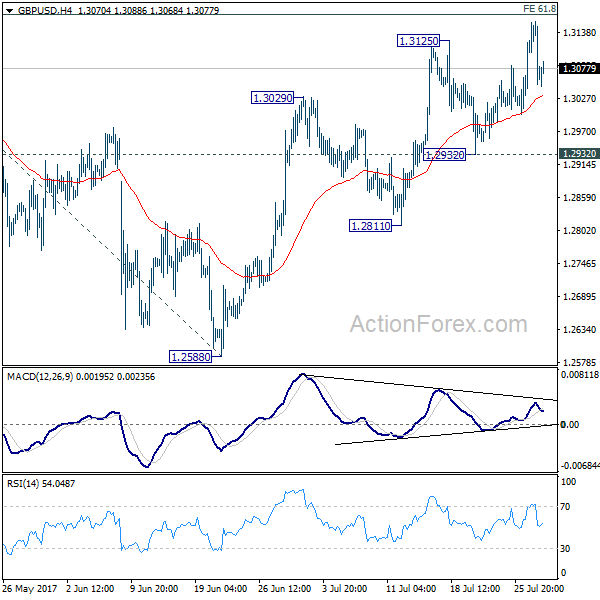The image size is (600, 600).
Task: Click the 26 May 2017 date label
Action: point(30,588)
